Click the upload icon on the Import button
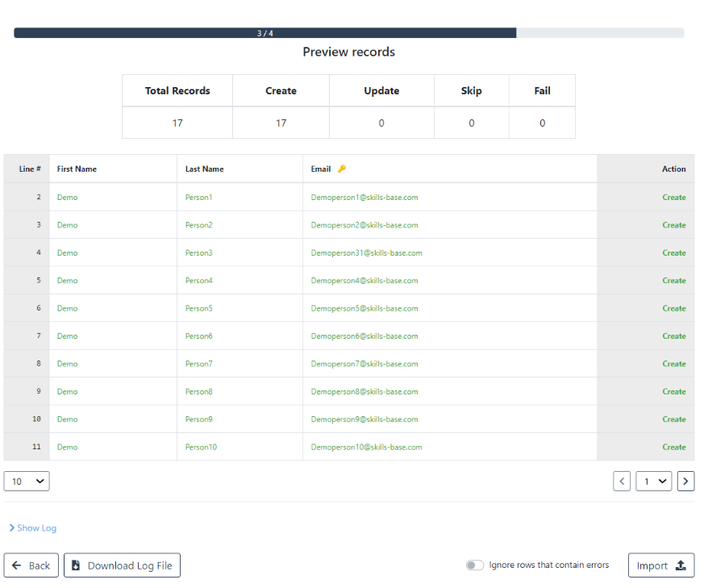704x588 pixels. (680, 565)
